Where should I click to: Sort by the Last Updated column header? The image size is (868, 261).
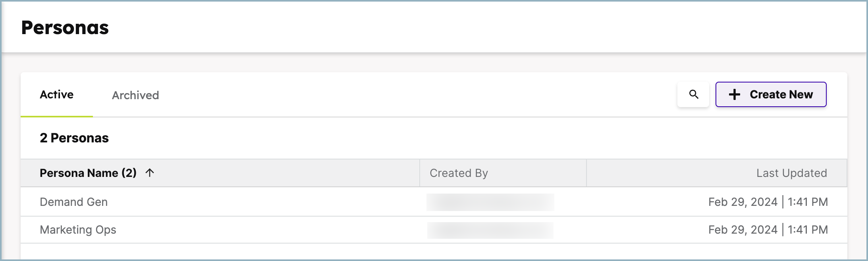tap(792, 173)
